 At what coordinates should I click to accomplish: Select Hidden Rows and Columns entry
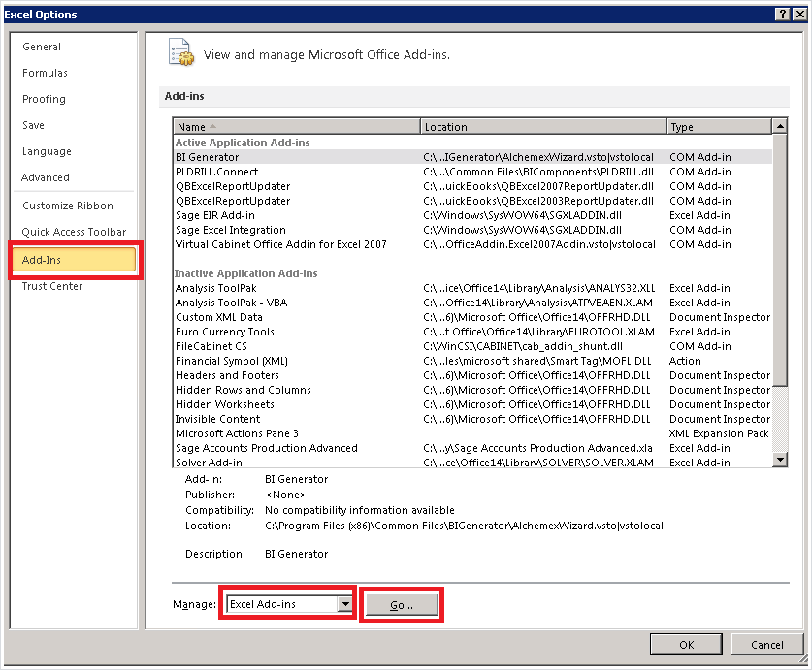point(472,390)
